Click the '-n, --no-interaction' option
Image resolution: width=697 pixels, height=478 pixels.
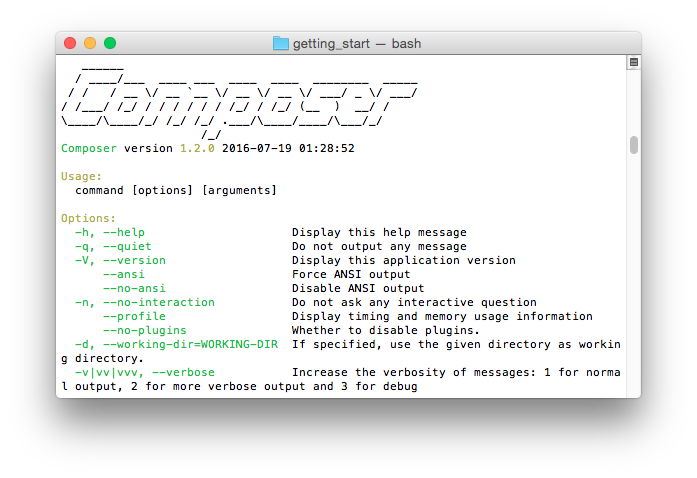click(x=145, y=302)
